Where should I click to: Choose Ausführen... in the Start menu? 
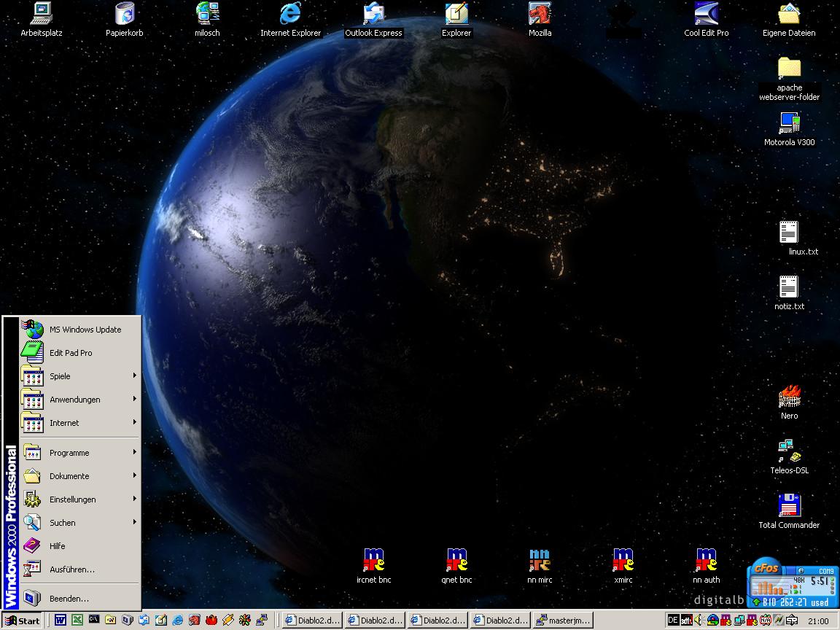[x=80, y=569]
